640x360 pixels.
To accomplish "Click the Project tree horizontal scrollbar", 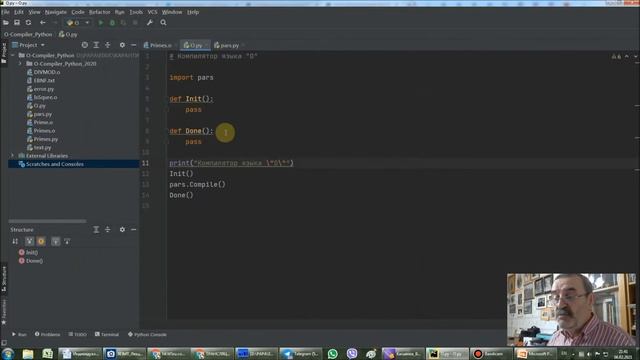I will (47, 221).
